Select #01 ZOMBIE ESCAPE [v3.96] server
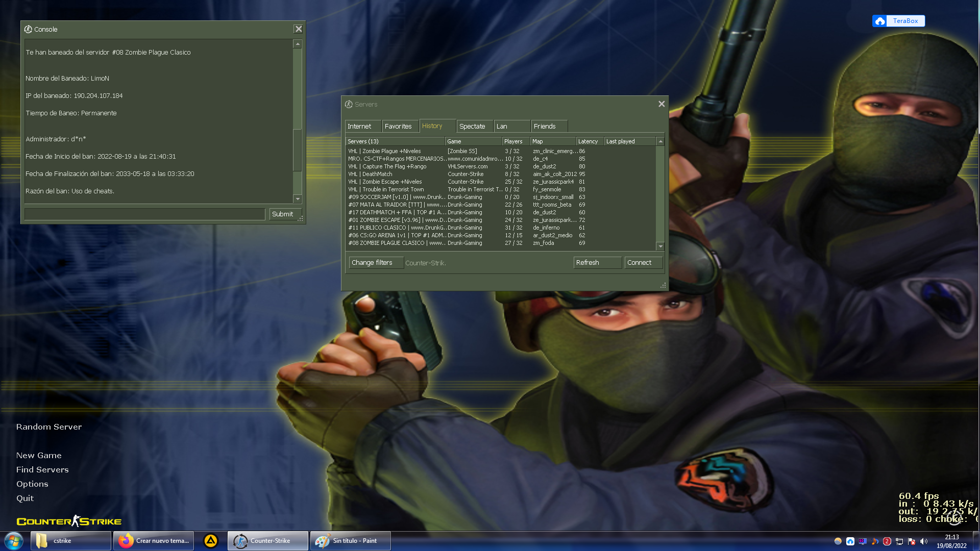Screen dimensions: 980x551 point(500,220)
